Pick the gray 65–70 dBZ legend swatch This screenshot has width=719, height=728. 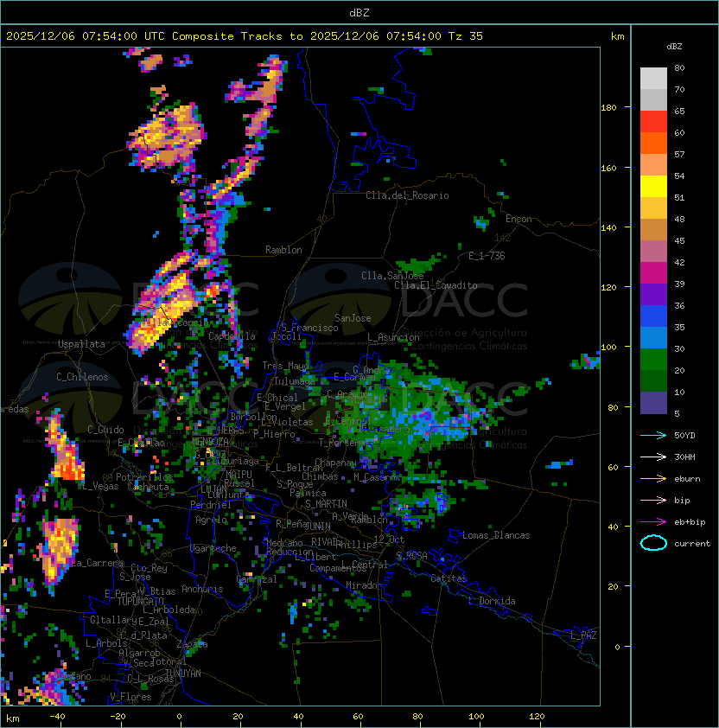[x=653, y=99]
